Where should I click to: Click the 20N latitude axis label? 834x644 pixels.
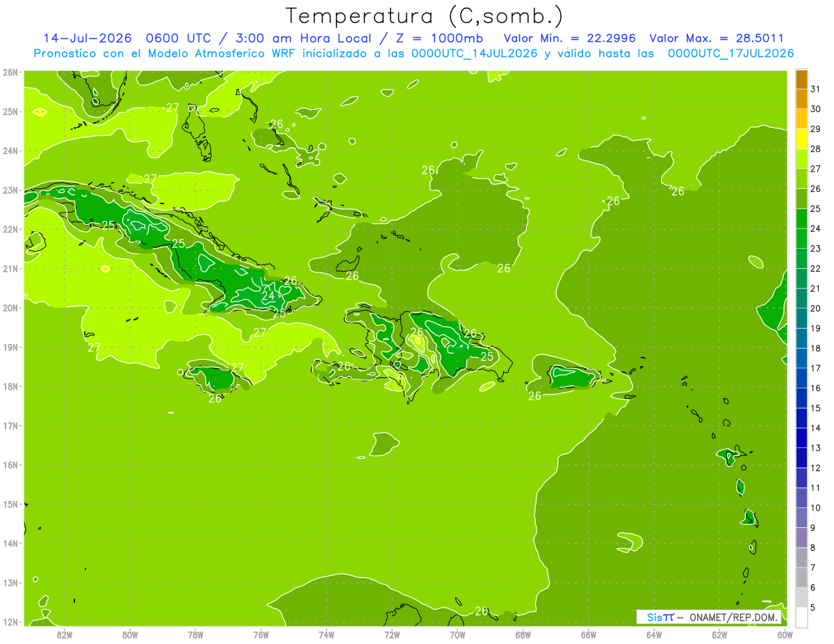[10, 308]
